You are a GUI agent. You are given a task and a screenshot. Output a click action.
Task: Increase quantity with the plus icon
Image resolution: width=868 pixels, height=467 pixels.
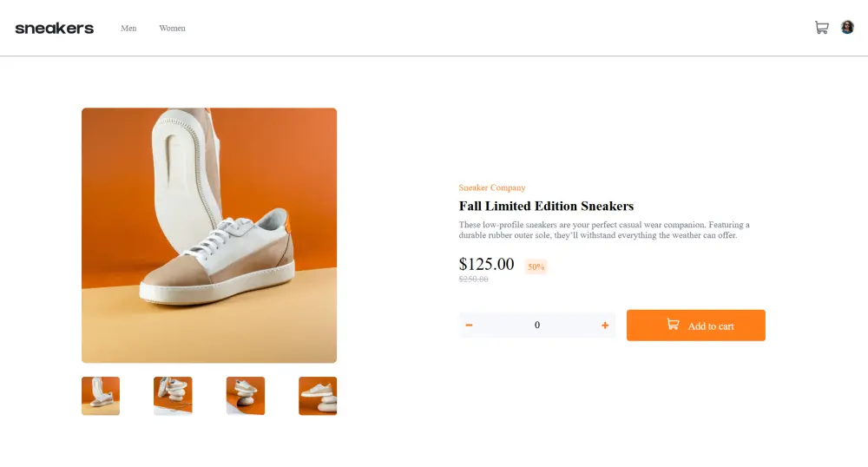(605, 326)
